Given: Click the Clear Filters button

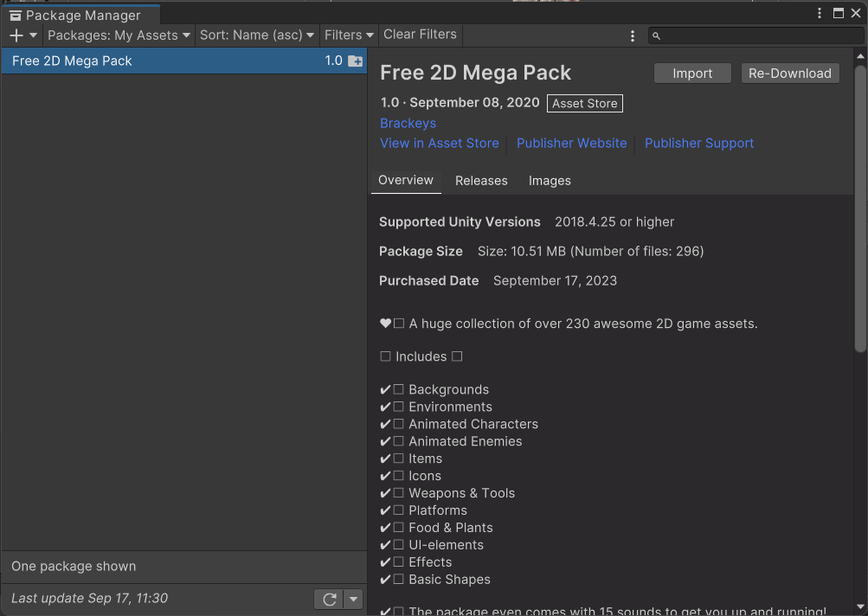Looking at the screenshot, I should pyautogui.click(x=421, y=35).
